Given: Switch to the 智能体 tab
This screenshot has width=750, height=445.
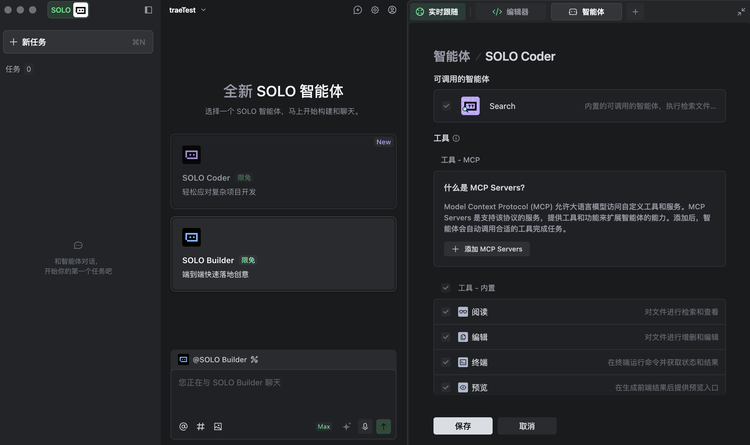Looking at the screenshot, I should click(586, 11).
